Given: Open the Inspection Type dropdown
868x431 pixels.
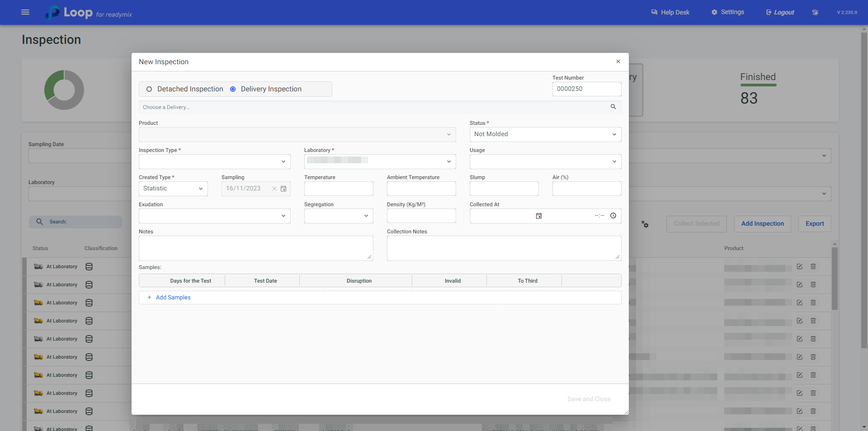Looking at the screenshot, I should click(x=214, y=161).
